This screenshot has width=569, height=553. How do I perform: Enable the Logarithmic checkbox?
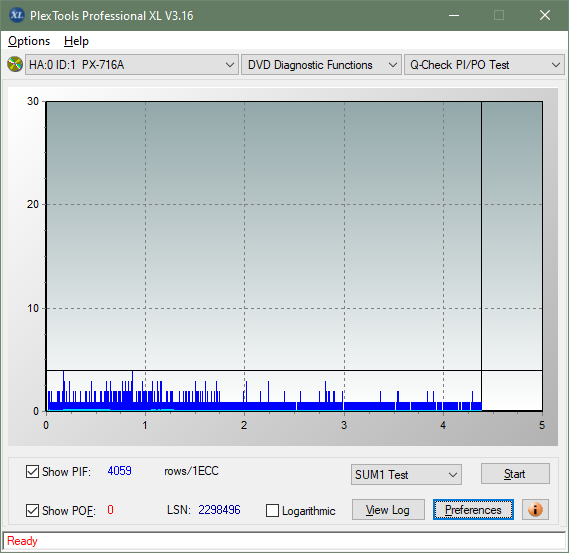272,510
